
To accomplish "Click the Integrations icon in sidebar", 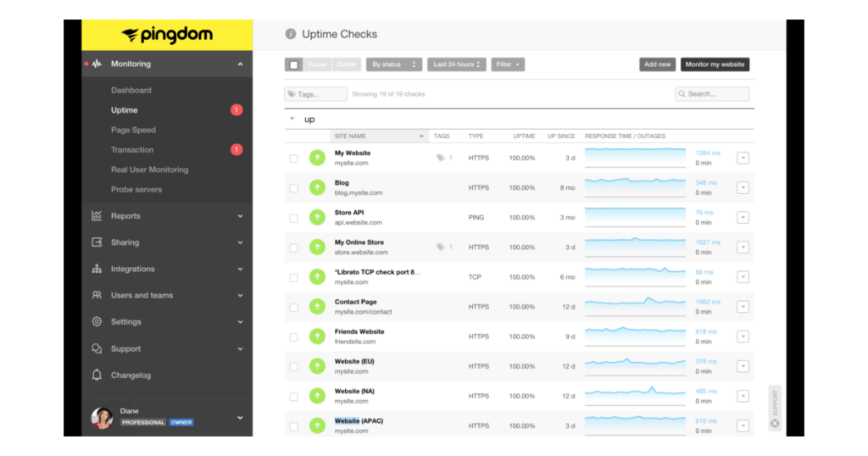I will [x=97, y=269].
